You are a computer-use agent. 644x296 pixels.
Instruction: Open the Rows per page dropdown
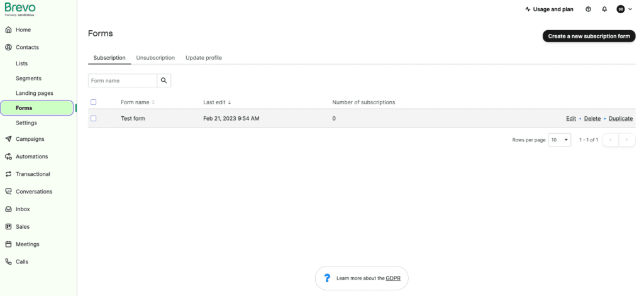coord(559,140)
